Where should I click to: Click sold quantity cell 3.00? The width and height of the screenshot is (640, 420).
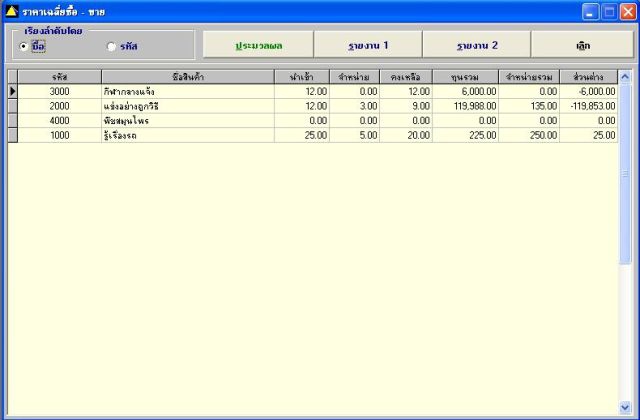[354, 106]
